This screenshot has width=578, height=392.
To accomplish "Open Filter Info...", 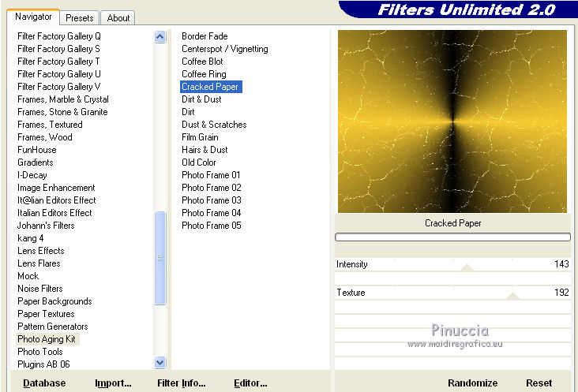I will pyautogui.click(x=182, y=383).
